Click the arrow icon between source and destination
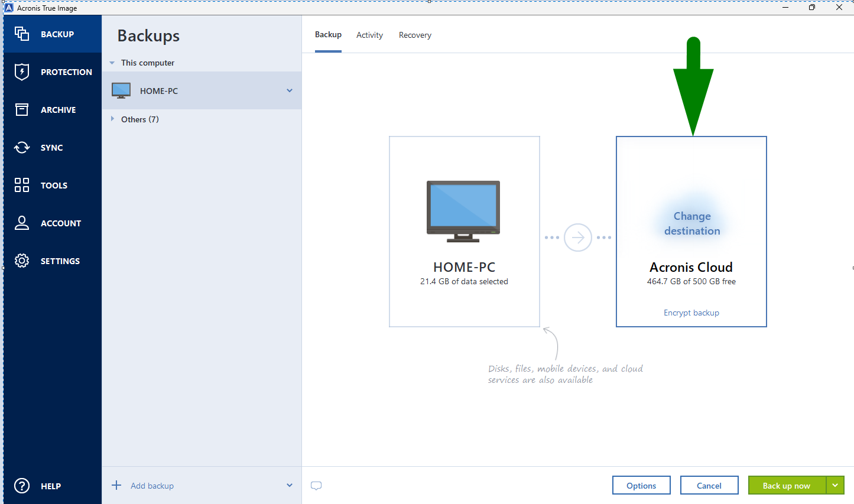 pyautogui.click(x=578, y=237)
